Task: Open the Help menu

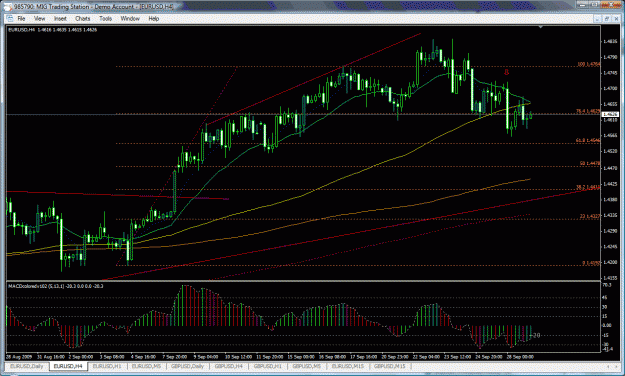Action: (153, 19)
